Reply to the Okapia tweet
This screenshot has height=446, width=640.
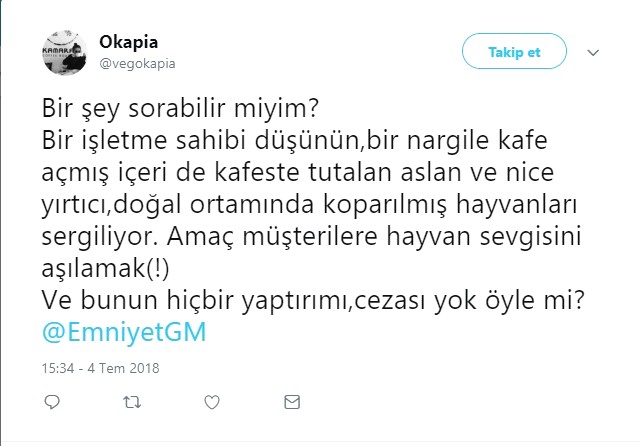(x=54, y=402)
